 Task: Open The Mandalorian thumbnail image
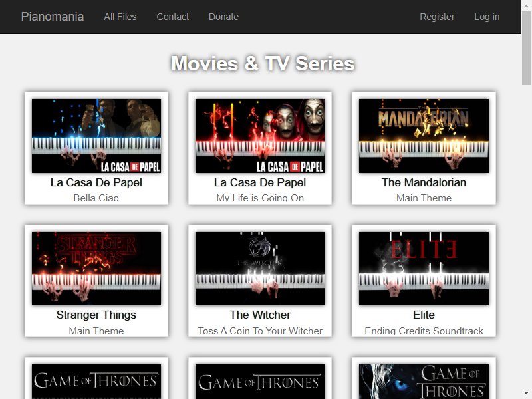(x=424, y=136)
